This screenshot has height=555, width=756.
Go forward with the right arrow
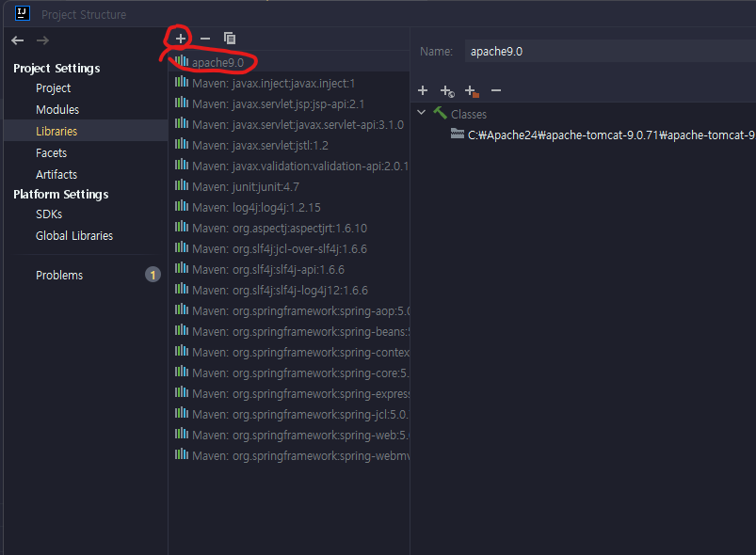click(43, 40)
